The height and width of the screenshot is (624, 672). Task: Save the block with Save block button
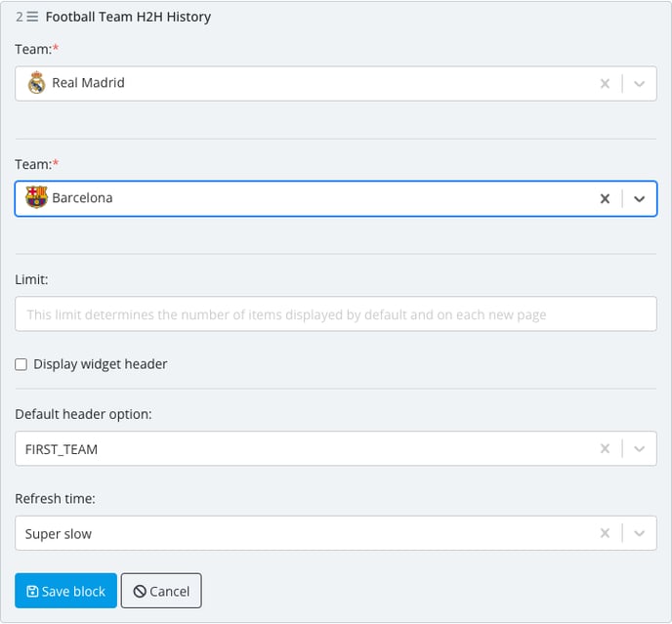click(x=65, y=591)
